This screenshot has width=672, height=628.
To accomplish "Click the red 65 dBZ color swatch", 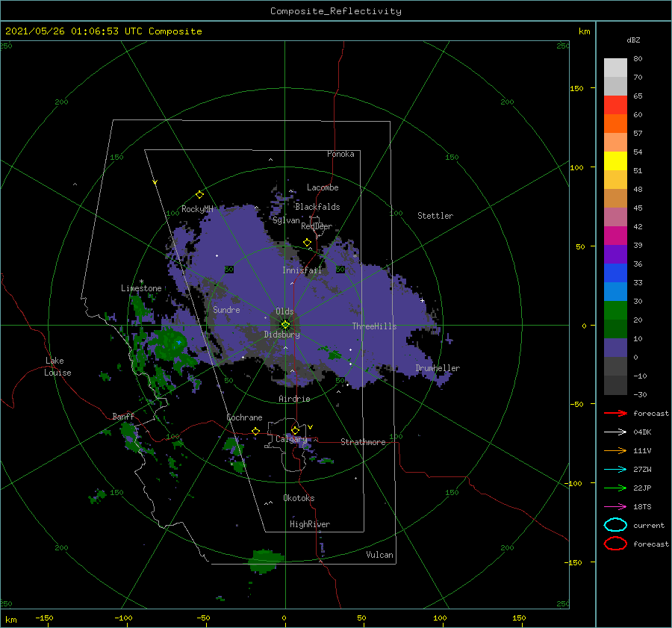I will [615, 105].
